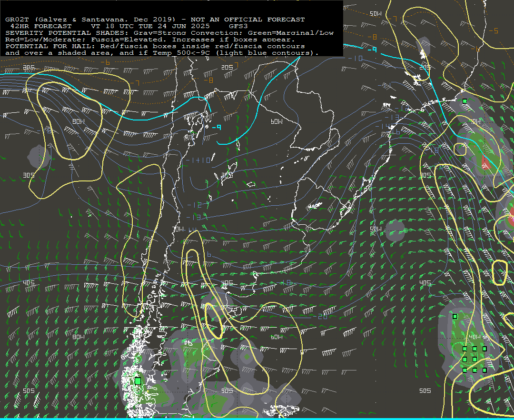Viewport: 514px width, 420px height.
Task: Click the 60W longitude label near 45S
Action: pos(277,337)
